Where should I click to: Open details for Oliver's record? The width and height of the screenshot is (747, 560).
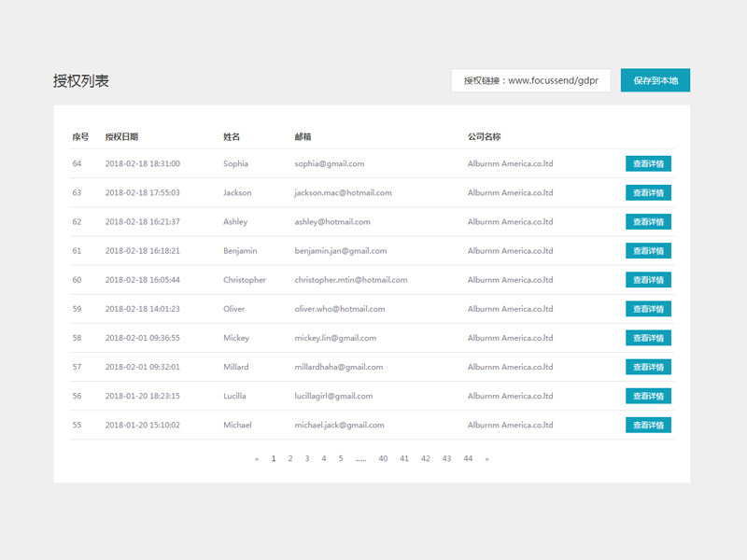[648, 309]
